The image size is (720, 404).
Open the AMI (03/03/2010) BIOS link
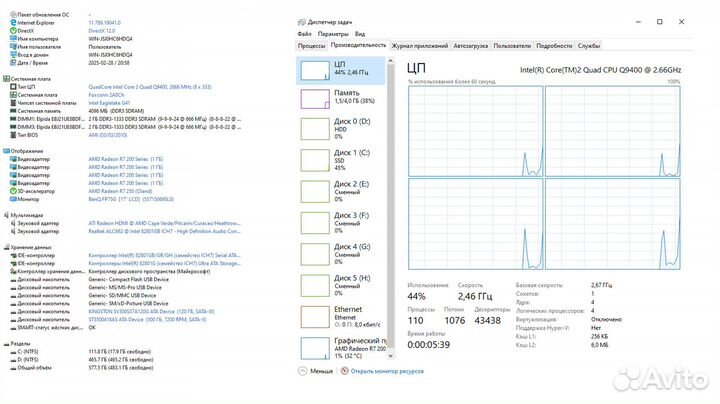tap(107, 135)
